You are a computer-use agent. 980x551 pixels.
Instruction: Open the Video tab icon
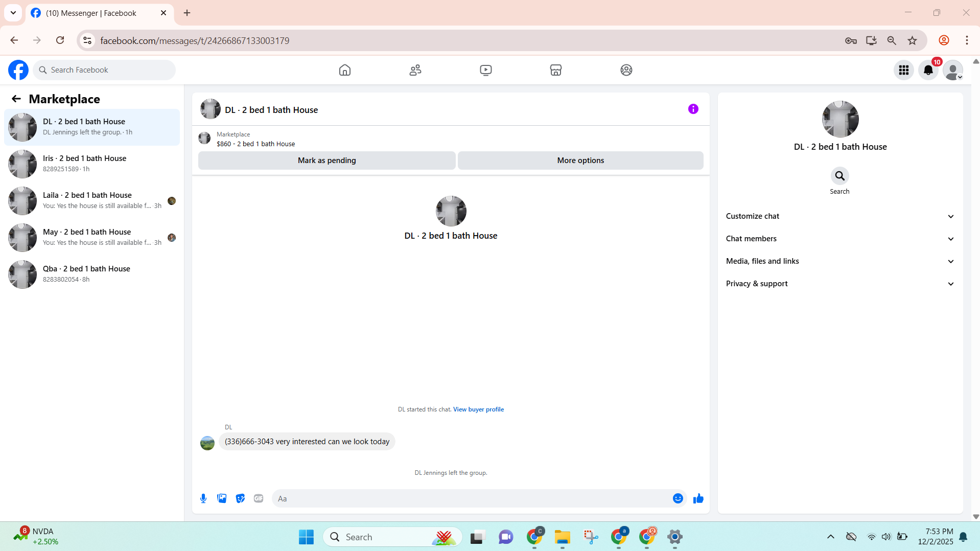tap(486, 70)
